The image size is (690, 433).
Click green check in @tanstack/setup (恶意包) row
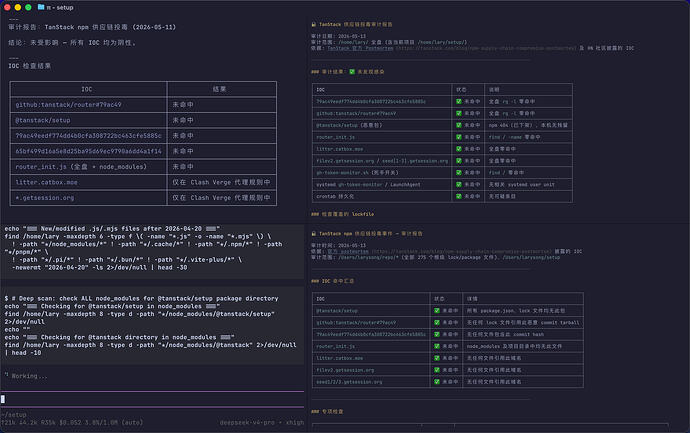click(x=459, y=125)
